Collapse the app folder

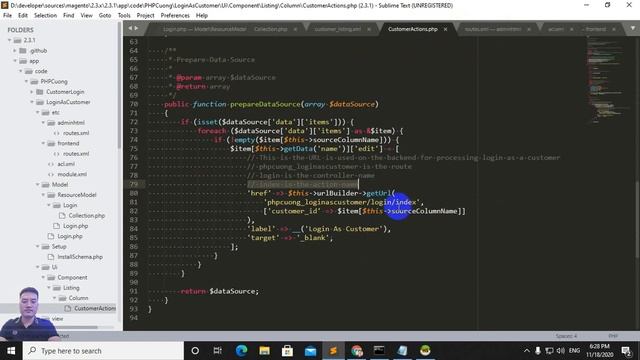pyautogui.click(x=15, y=61)
